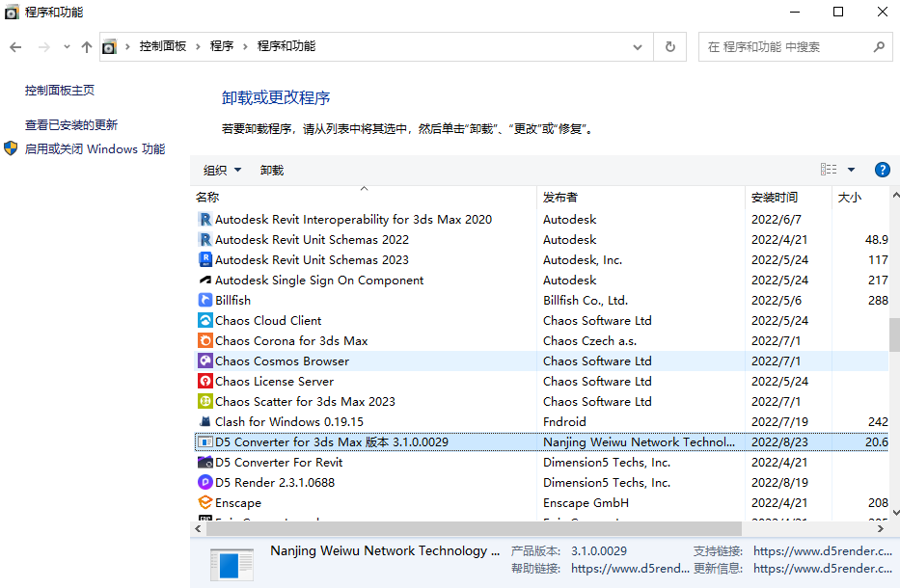This screenshot has width=900, height=588.
Task: Expand chevron after 程序 in breadcrumb
Action: point(245,46)
